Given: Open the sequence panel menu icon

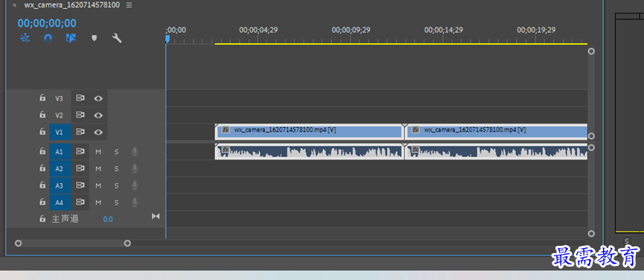Looking at the screenshot, I should [x=129, y=5].
